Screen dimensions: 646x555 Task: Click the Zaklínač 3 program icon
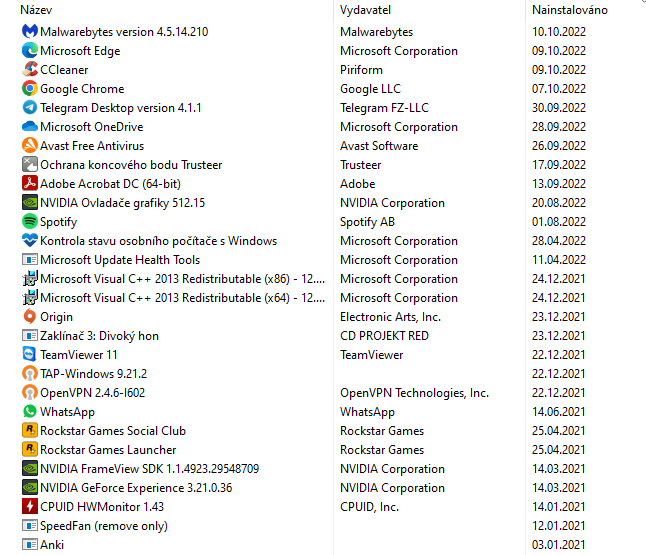(x=30, y=335)
